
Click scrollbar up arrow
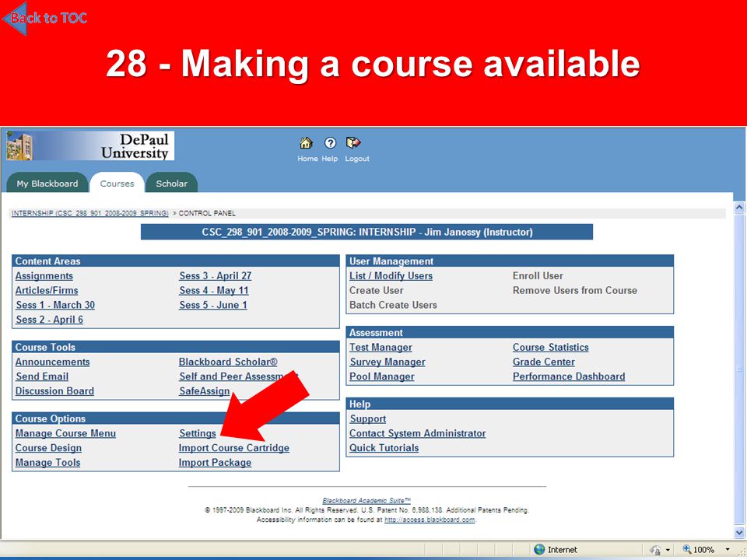tap(739, 207)
